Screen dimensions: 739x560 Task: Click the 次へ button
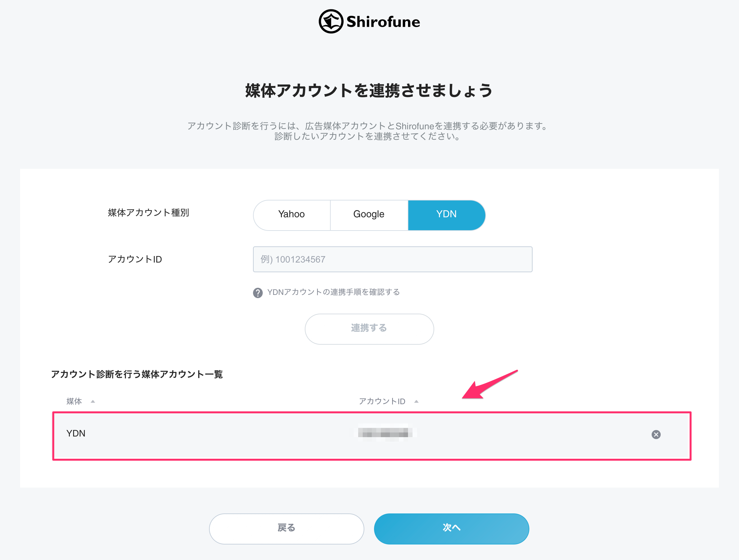tap(451, 529)
